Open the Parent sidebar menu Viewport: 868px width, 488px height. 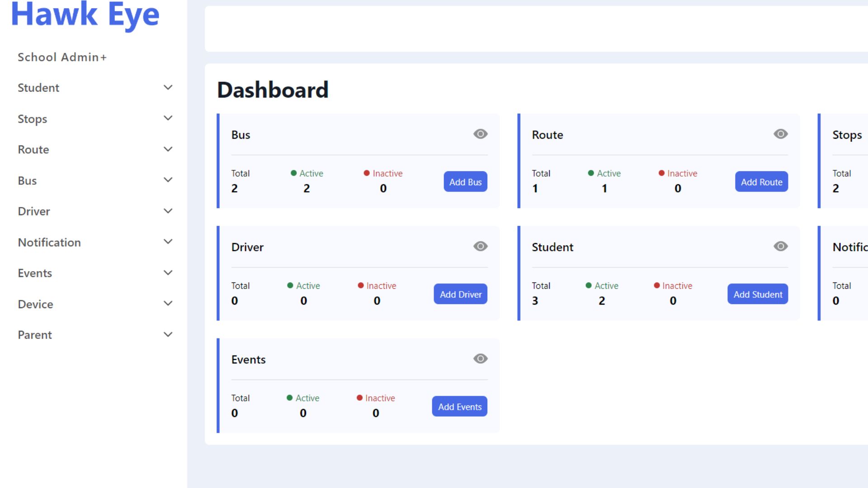pos(35,335)
